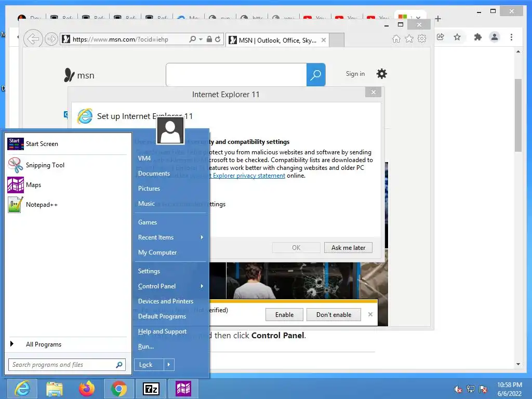Open a new tab in IE
Image resolution: width=532 pixels, height=399 pixels.
pos(337,40)
